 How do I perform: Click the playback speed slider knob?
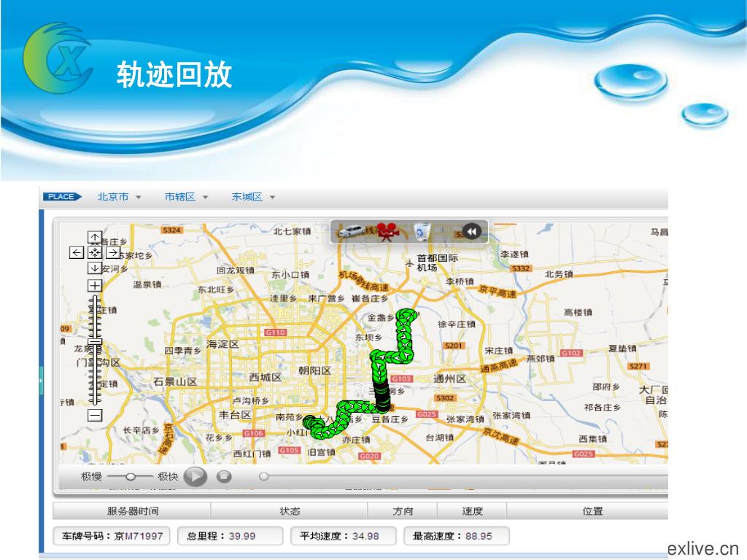point(131,476)
